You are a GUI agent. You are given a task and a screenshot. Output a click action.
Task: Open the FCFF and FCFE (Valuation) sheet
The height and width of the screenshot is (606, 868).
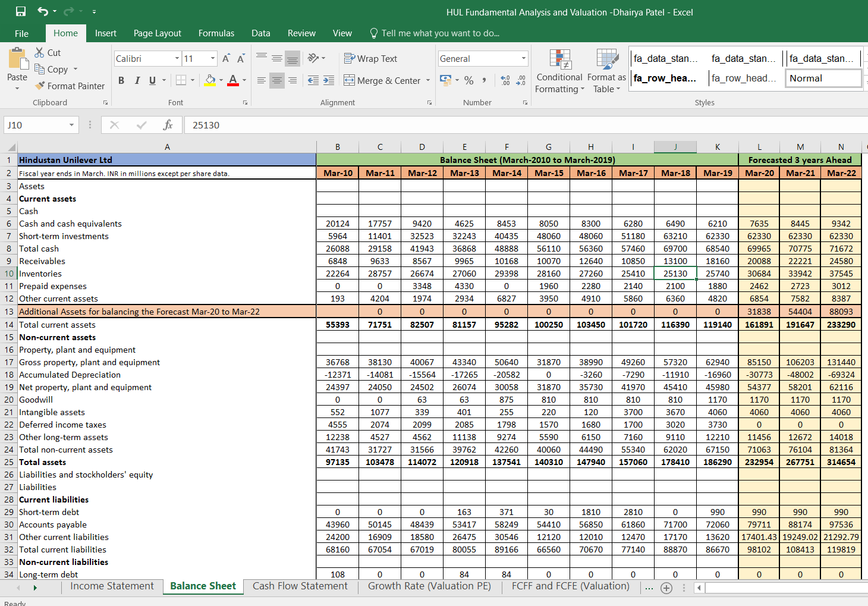point(571,586)
